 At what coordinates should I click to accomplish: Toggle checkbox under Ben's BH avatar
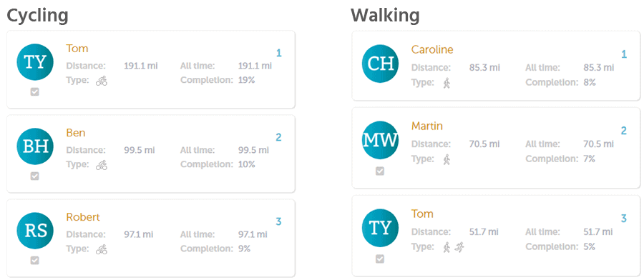35,176
